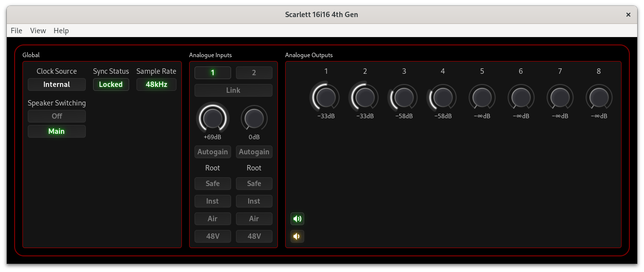The width and height of the screenshot is (644, 272).
Task: Enable Inst mode on input 1
Action: [213, 201]
